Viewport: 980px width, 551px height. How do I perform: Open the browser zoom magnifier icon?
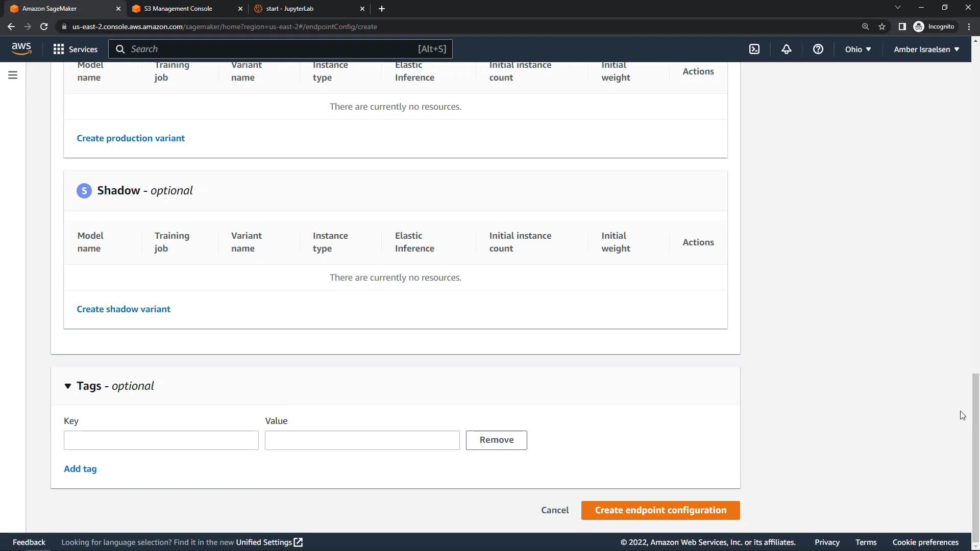coord(865,27)
